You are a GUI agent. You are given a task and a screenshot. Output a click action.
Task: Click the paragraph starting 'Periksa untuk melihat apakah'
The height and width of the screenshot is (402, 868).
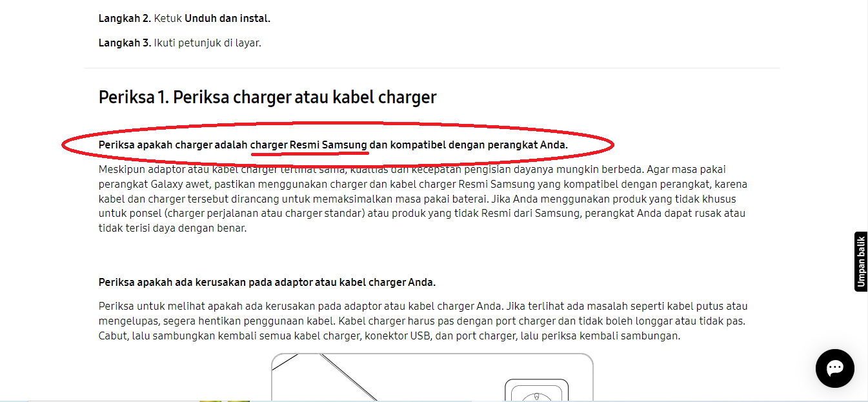click(x=423, y=321)
